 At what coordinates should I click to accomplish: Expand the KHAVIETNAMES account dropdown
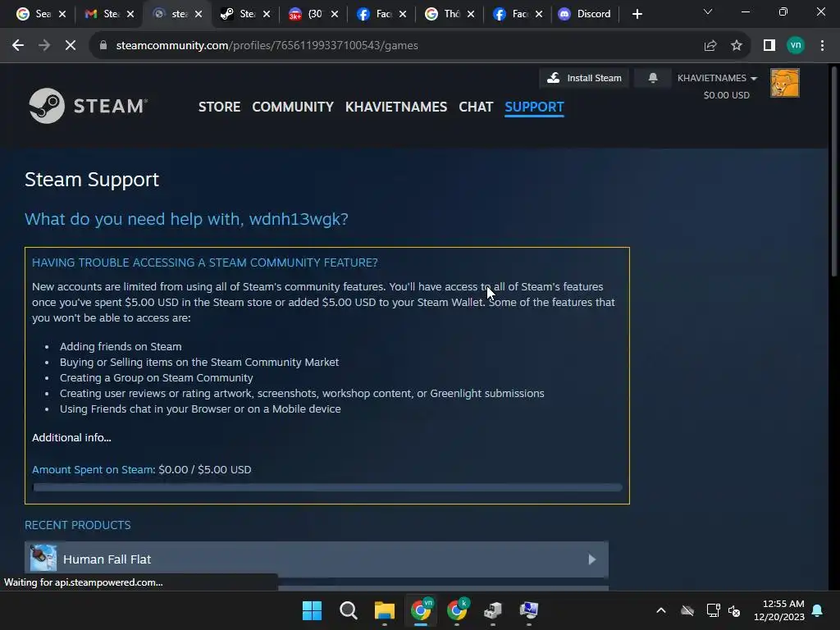click(717, 78)
